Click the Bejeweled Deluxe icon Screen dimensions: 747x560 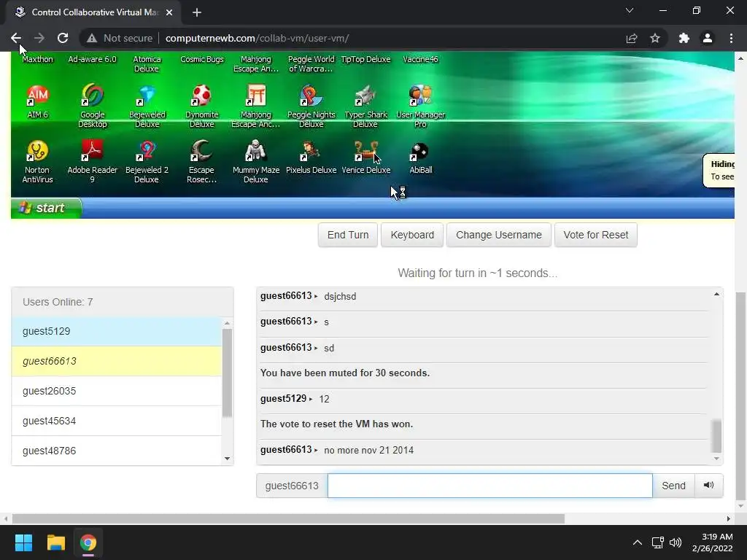click(147, 96)
